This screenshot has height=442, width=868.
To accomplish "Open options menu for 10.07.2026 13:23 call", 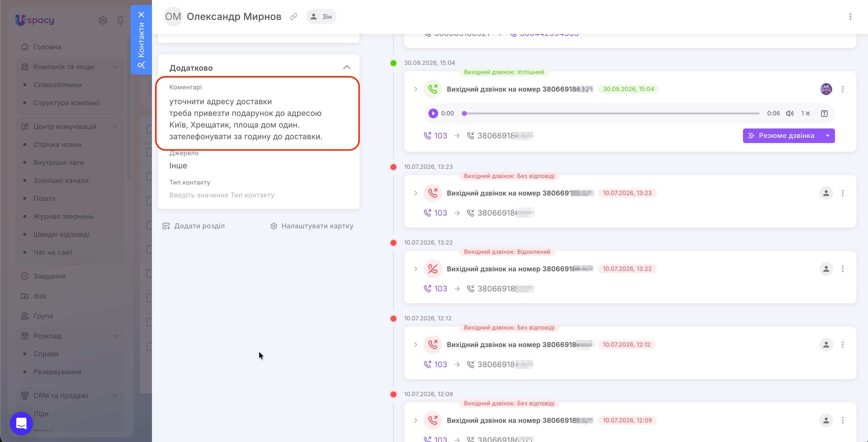I will click(843, 193).
